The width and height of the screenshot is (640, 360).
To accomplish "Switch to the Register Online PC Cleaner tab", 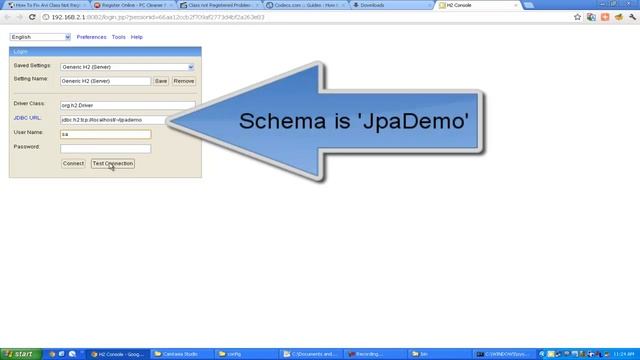I will pyautogui.click(x=133, y=5).
